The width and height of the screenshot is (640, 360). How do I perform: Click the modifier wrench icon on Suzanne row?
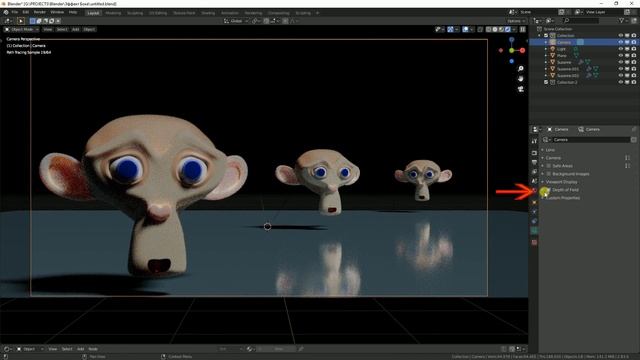coord(581,62)
